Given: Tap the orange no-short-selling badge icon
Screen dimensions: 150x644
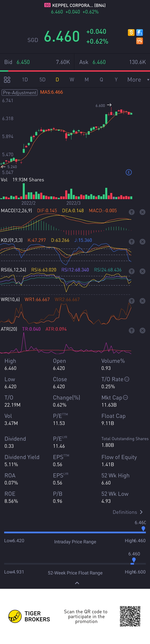Looking at the screenshot, I should [140, 41].
